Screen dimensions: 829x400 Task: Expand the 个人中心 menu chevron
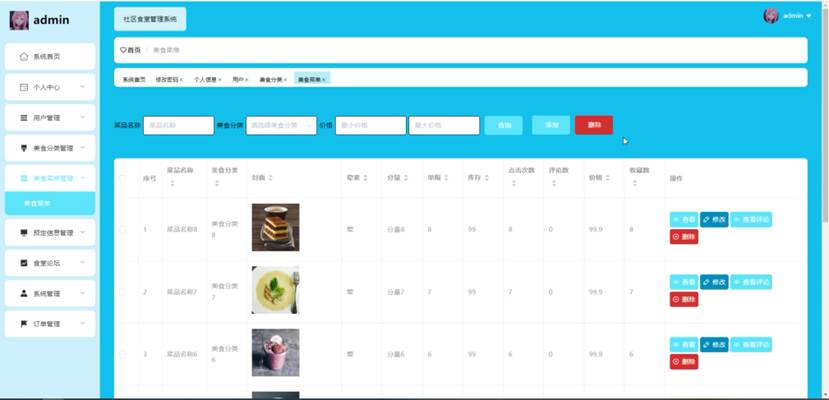click(x=82, y=87)
